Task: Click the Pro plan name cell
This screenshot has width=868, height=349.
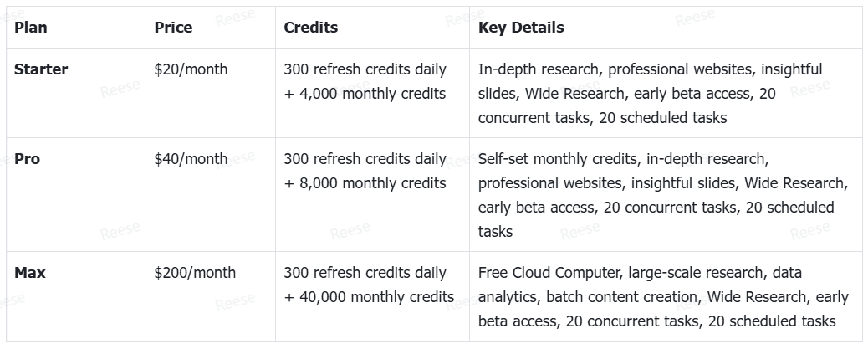Action: coord(27,159)
